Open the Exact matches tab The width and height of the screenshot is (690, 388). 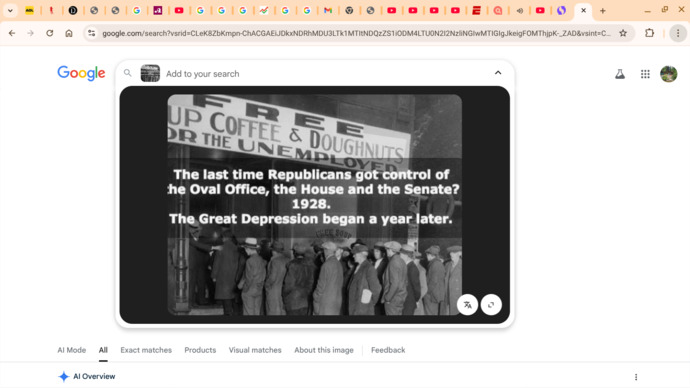pyautogui.click(x=146, y=350)
